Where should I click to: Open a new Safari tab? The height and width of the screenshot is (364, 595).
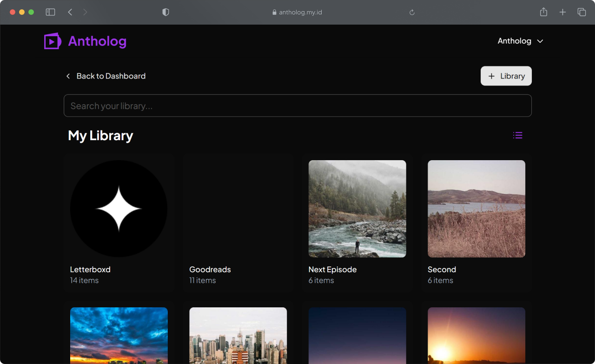coord(562,12)
